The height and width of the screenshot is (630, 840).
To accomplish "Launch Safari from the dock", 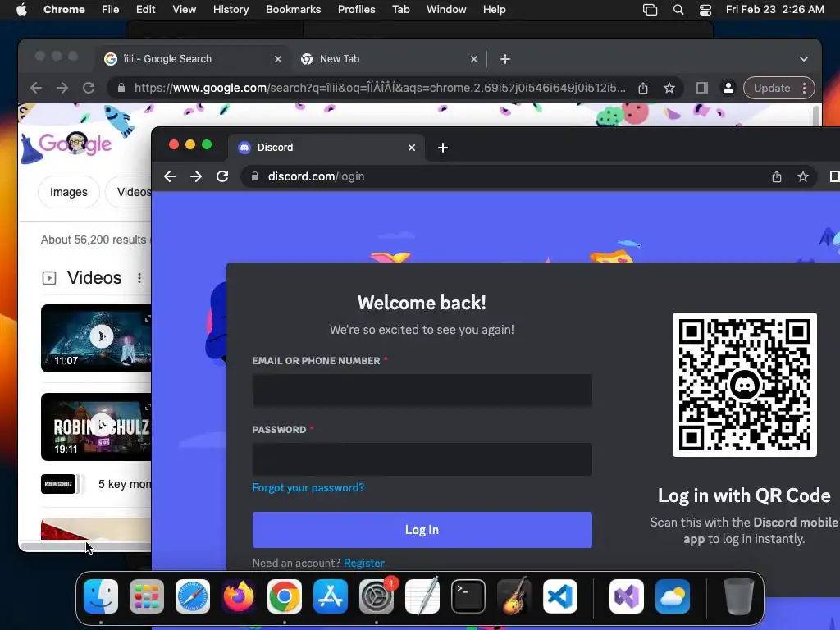I will (193, 596).
